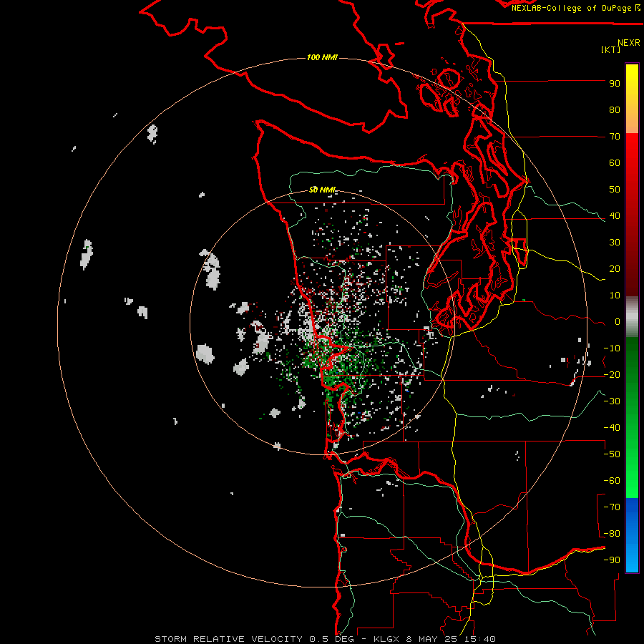This screenshot has height=644, width=644.
Task: Click the 100 NMI range ring label
Action: [322, 57]
